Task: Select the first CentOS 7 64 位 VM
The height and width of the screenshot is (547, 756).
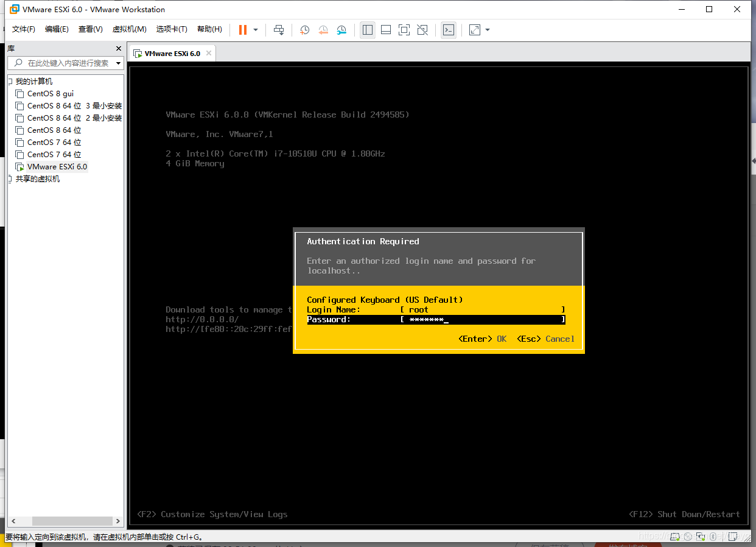Action: (49, 143)
